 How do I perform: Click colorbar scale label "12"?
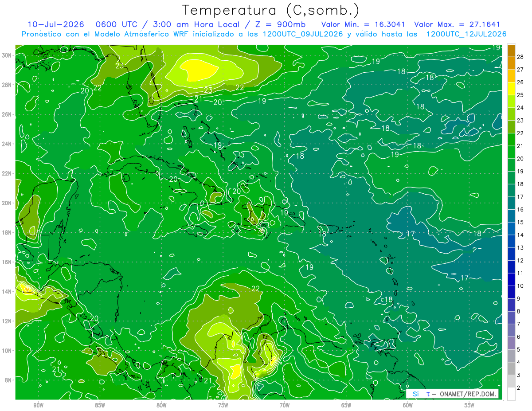pyautogui.click(x=520, y=261)
